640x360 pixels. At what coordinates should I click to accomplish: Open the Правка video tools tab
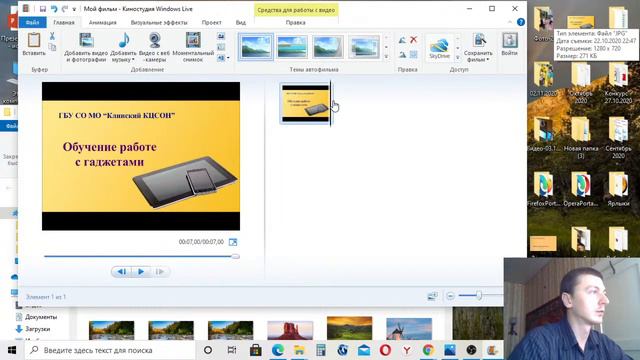296,22
